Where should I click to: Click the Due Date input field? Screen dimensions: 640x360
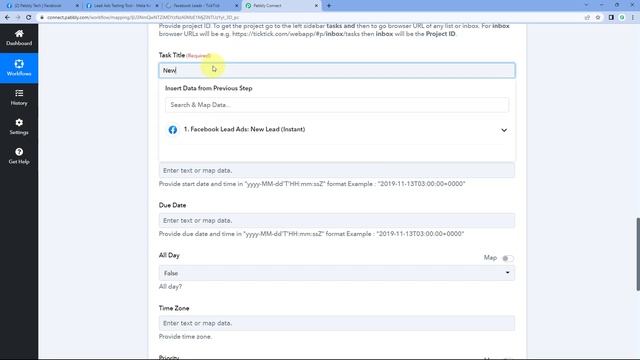pos(337,220)
